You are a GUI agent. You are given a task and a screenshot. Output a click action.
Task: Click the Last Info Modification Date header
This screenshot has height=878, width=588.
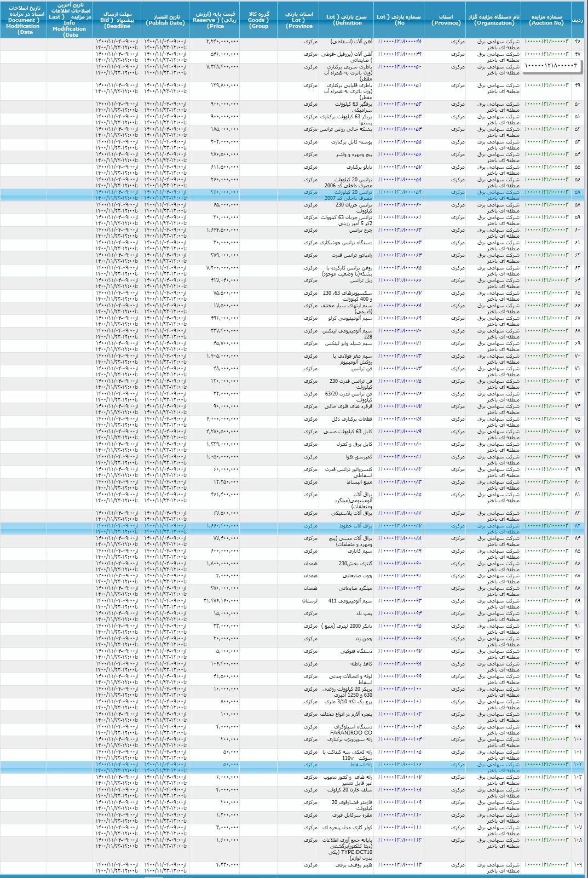click(70, 20)
